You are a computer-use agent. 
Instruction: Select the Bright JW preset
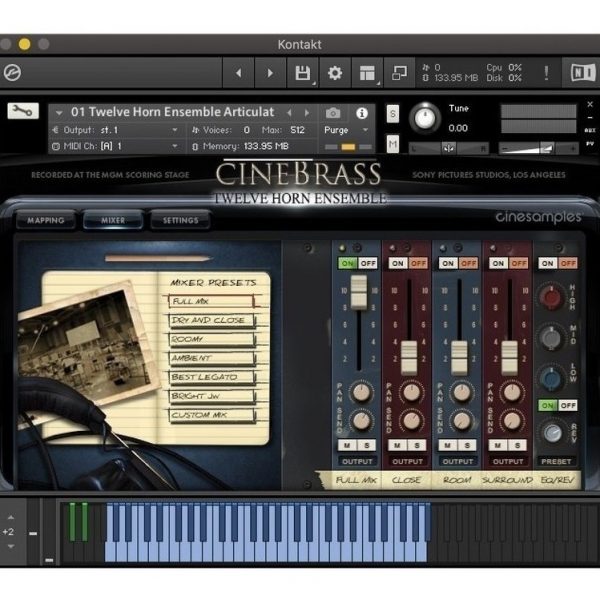(x=212, y=396)
